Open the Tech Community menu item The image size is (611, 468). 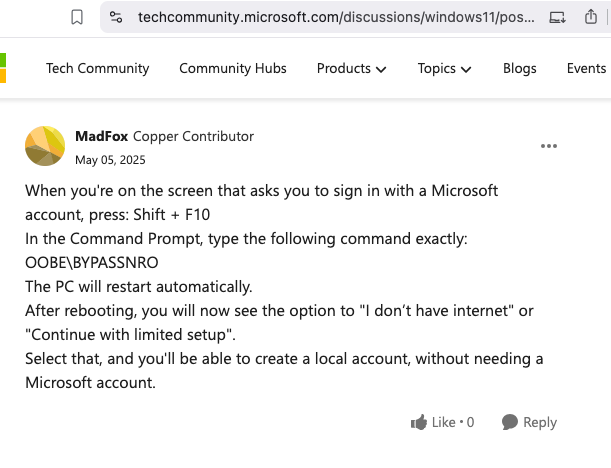point(98,68)
